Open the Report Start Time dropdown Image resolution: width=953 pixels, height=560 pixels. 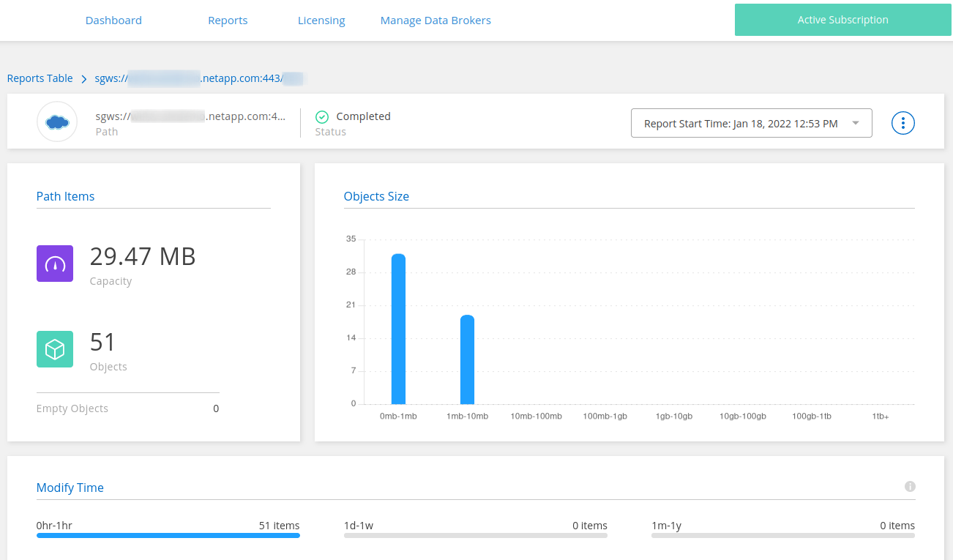tap(752, 123)
